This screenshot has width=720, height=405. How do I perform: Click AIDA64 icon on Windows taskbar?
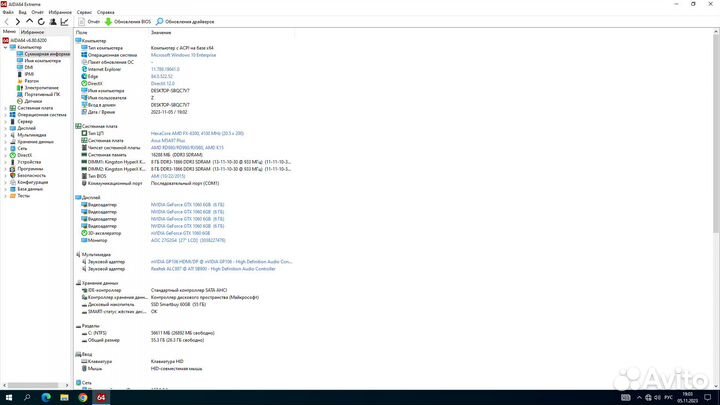(x=101, y=397)
